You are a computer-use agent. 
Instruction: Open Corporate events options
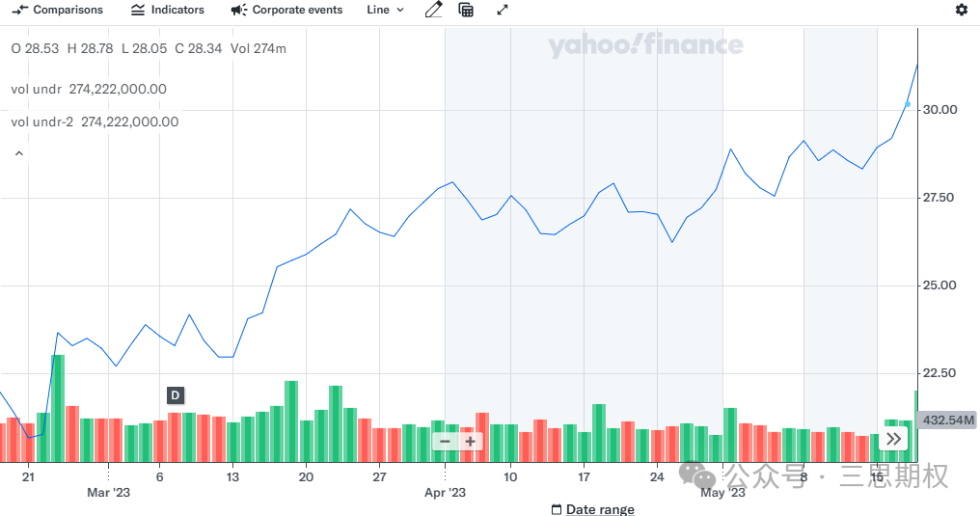[x=286, y=10]
